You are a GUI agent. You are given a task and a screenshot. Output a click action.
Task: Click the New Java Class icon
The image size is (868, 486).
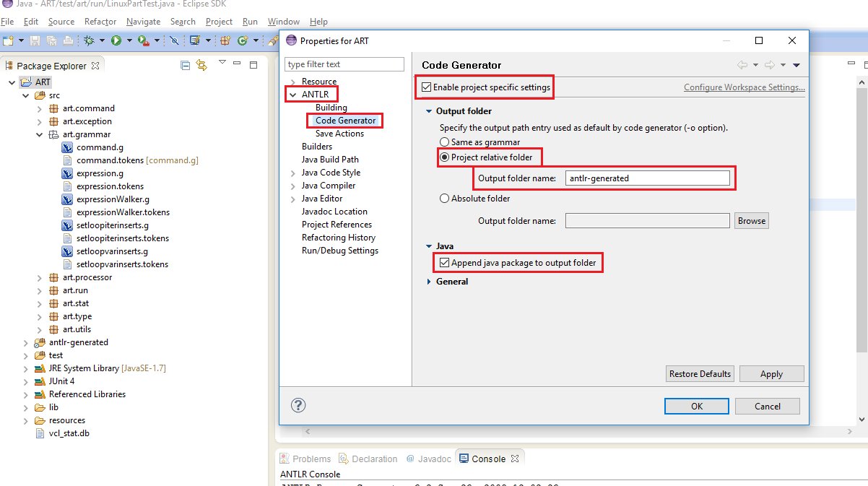click(243, 40)
